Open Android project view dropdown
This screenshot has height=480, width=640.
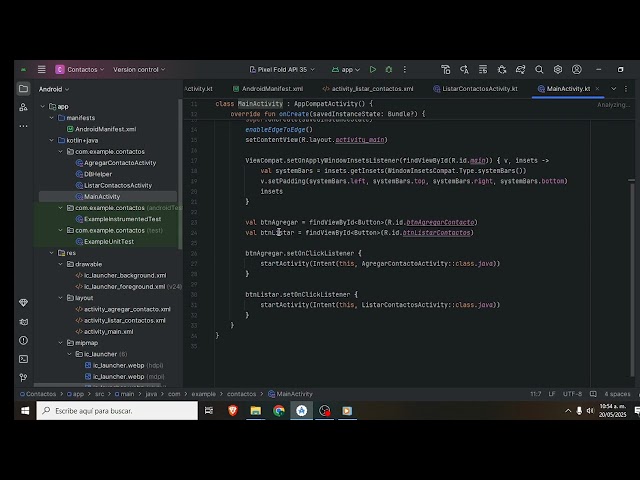click(54, 89)
